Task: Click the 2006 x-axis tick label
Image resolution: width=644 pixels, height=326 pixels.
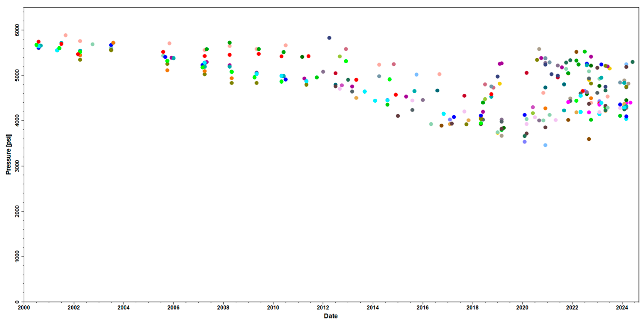Action: pos(173,308)
